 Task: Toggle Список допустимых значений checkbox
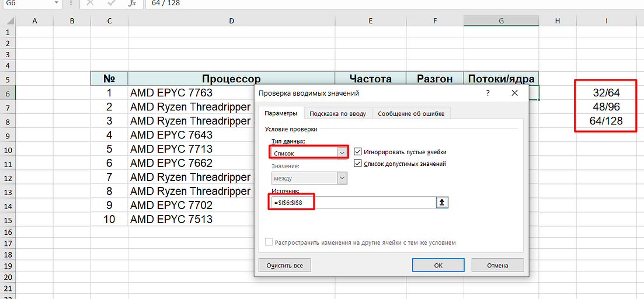tap(358, 164)
